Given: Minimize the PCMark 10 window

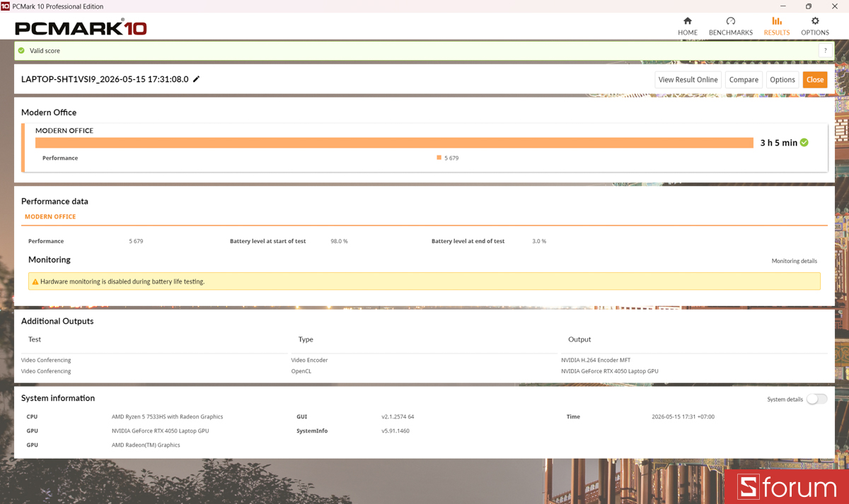Looking at the screenshot, I should pyautogui.click(x=782, y=6).
